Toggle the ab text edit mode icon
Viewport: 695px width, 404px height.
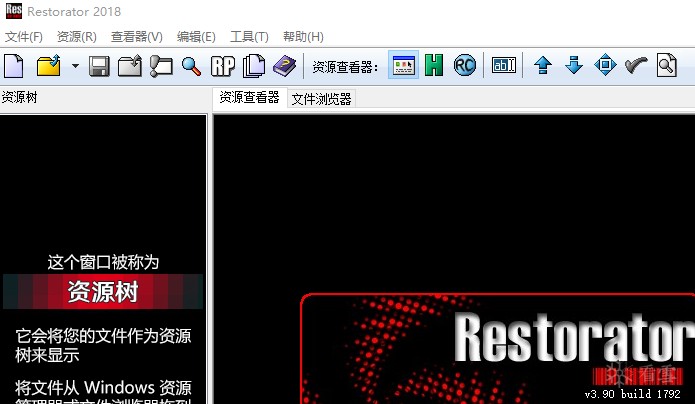click(x=504, y=65)
